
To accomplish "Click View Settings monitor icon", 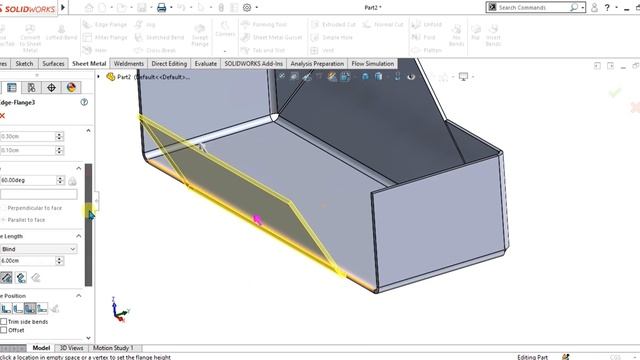I will click(463, 76).
